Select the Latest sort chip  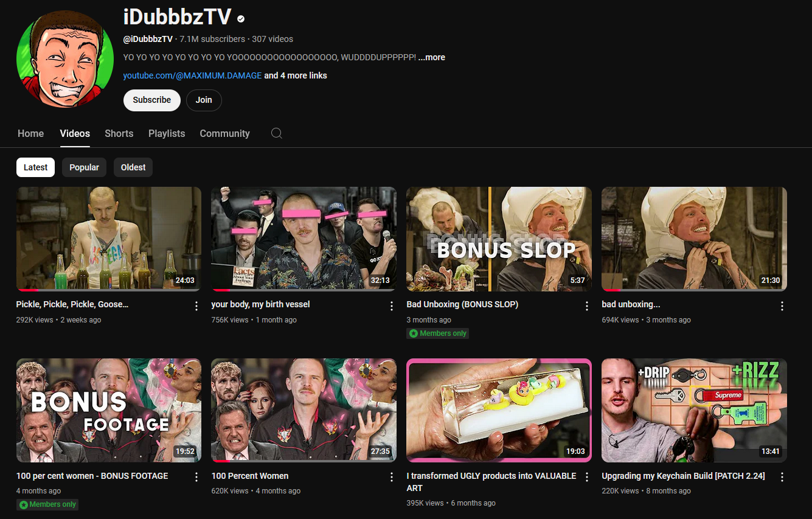(36, 167)
